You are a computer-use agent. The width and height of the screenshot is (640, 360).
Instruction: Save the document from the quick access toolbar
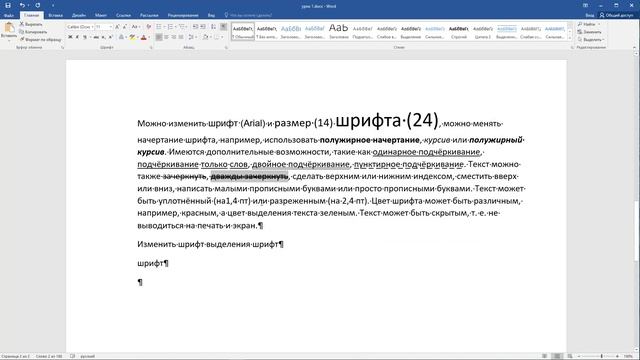(7, 5)
